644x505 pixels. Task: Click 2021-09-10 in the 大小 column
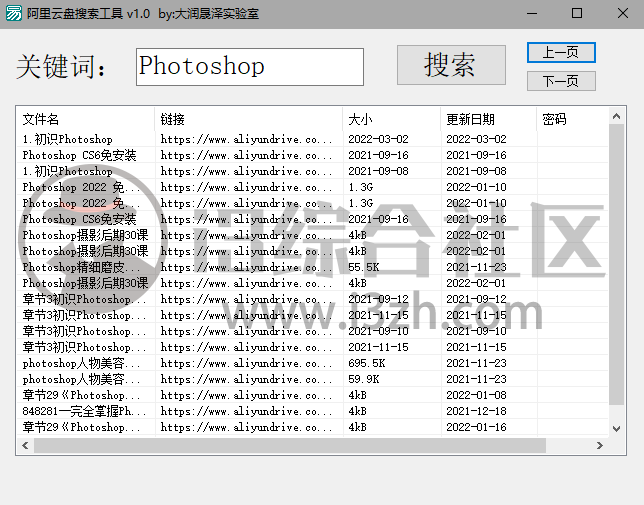pos(378,331)
